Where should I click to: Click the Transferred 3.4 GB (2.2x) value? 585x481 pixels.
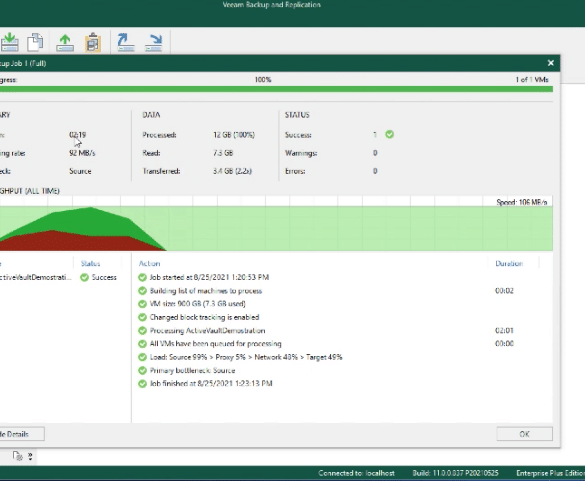coord(232,171)
